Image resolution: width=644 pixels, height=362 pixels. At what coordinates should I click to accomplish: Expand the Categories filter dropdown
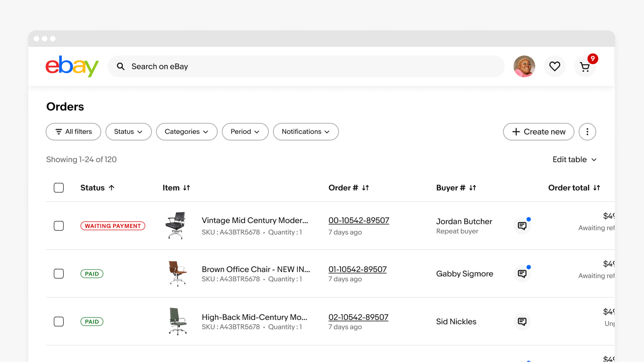pyautogui.click(x=187, y=132)
